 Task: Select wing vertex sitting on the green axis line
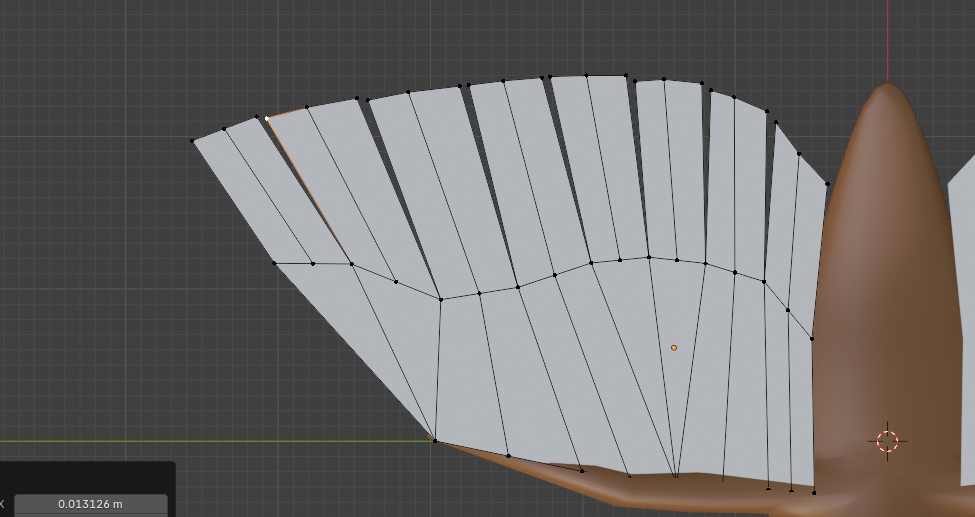[434, 439]
